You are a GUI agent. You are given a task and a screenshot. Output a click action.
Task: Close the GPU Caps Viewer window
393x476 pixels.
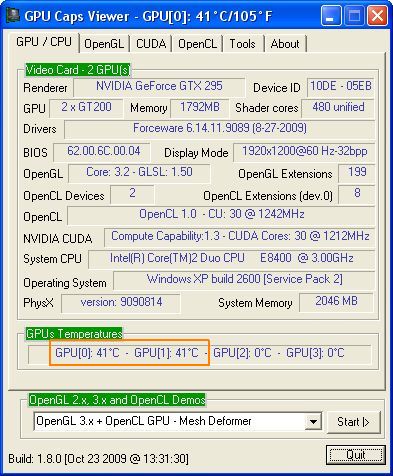pos(377,16)
